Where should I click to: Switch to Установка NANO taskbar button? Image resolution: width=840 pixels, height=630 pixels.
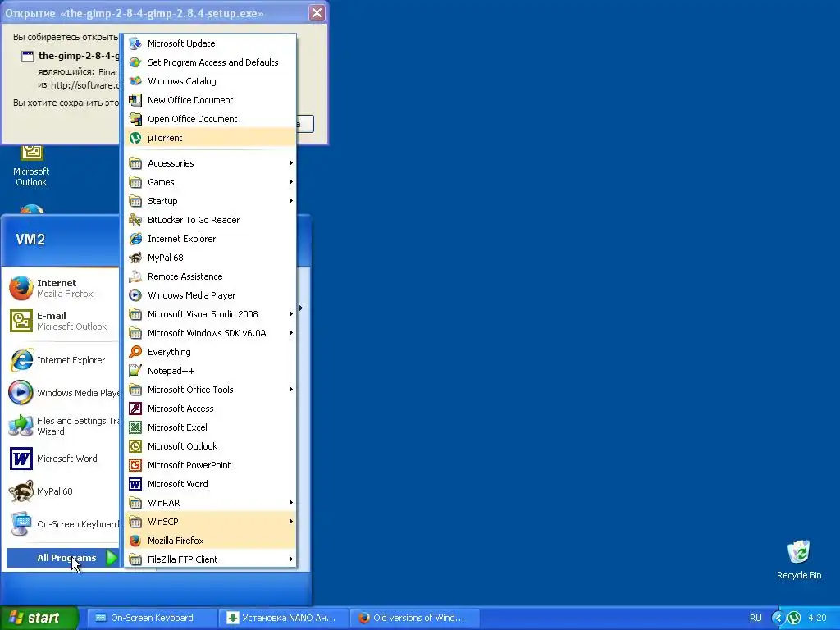283,618
